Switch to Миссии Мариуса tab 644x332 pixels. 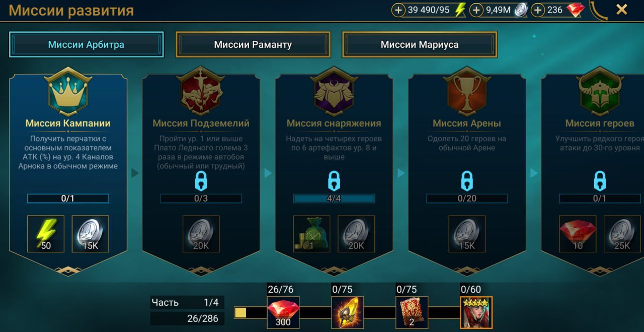(x=420, y=44)
